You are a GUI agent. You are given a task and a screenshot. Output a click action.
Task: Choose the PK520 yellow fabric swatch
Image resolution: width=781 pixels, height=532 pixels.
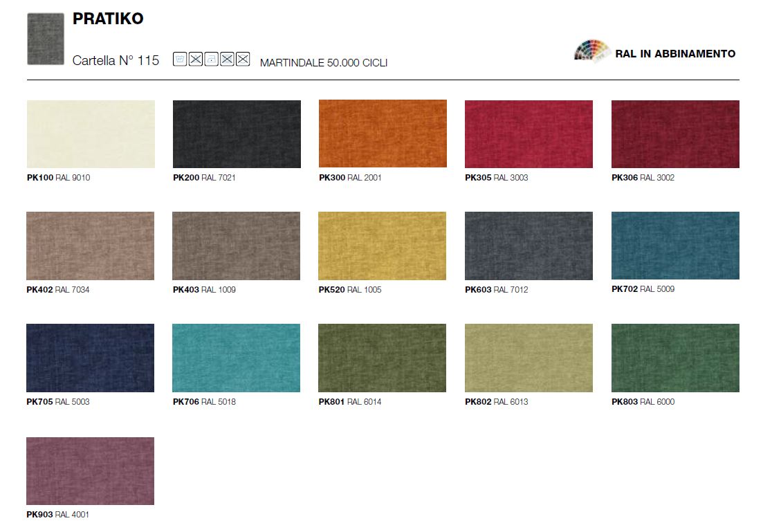(x=383, y=246)
